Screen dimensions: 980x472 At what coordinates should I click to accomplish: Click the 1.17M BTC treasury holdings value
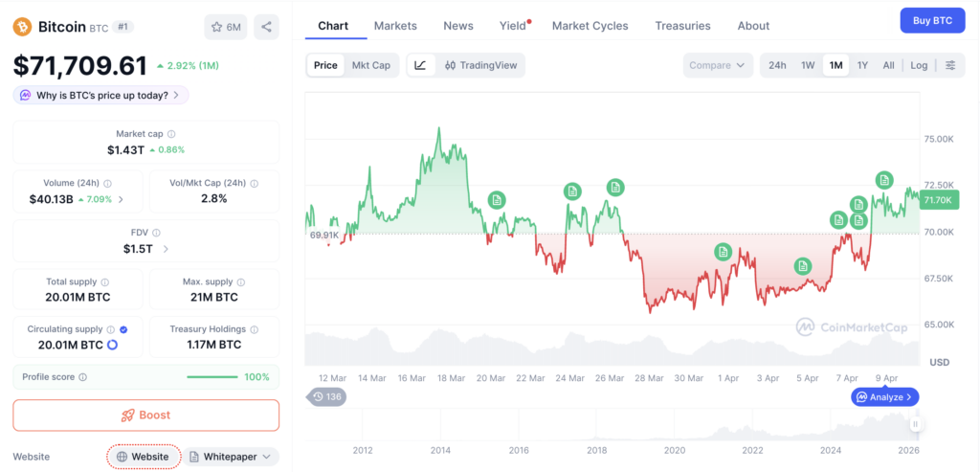click(214, 345)
